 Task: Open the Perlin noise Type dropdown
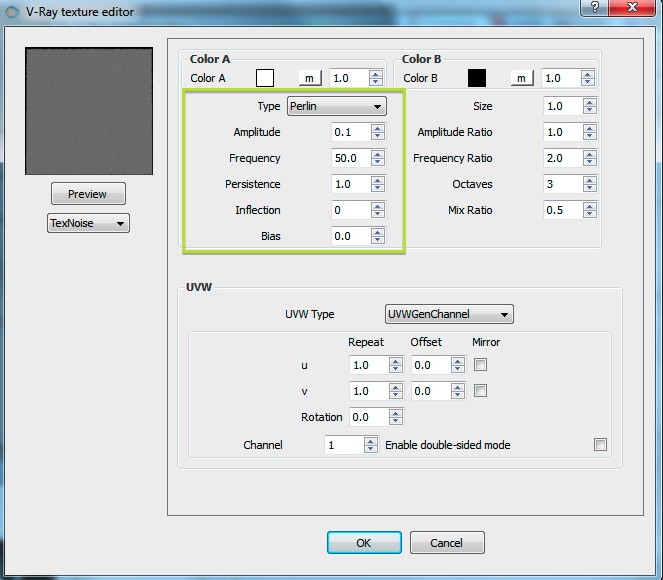pyautogui.click(x=337, y=106)
